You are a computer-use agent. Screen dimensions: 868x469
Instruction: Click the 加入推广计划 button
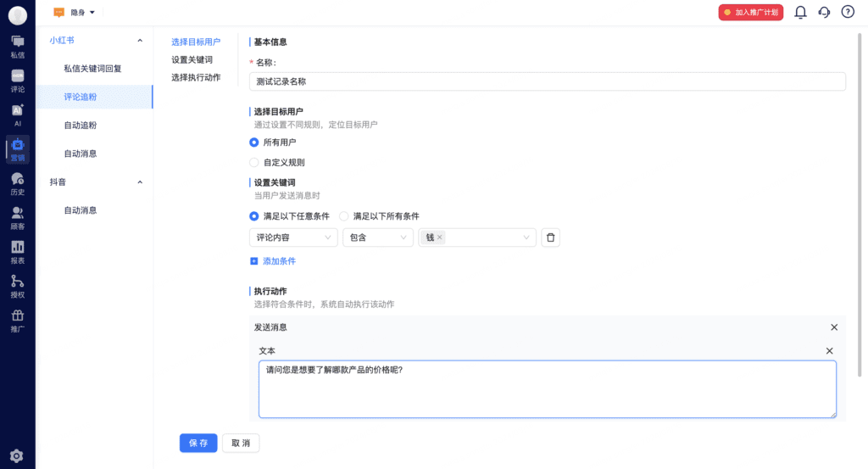coord(751,12)
